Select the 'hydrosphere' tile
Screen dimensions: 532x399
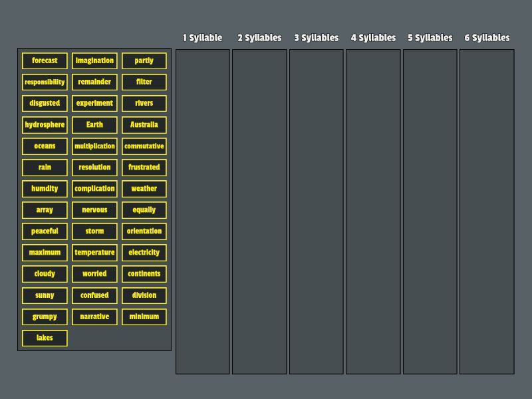click(45, 125)
